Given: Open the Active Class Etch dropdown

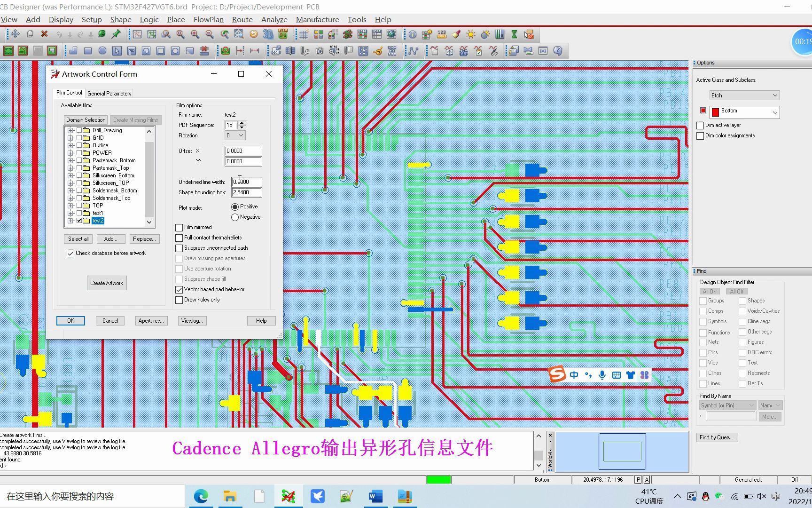Looking at the screenshot, I should tap(744, 95).
